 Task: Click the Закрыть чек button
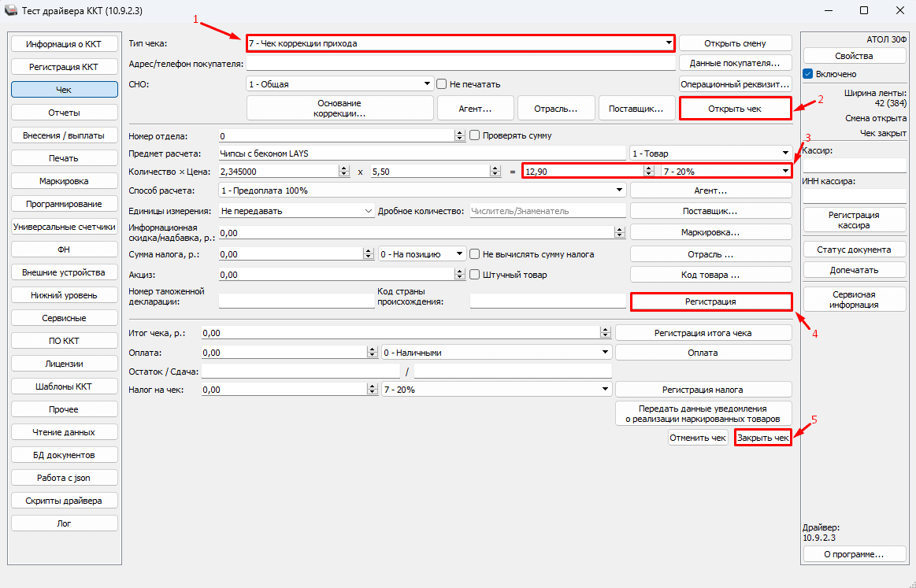tap(762, 438)
